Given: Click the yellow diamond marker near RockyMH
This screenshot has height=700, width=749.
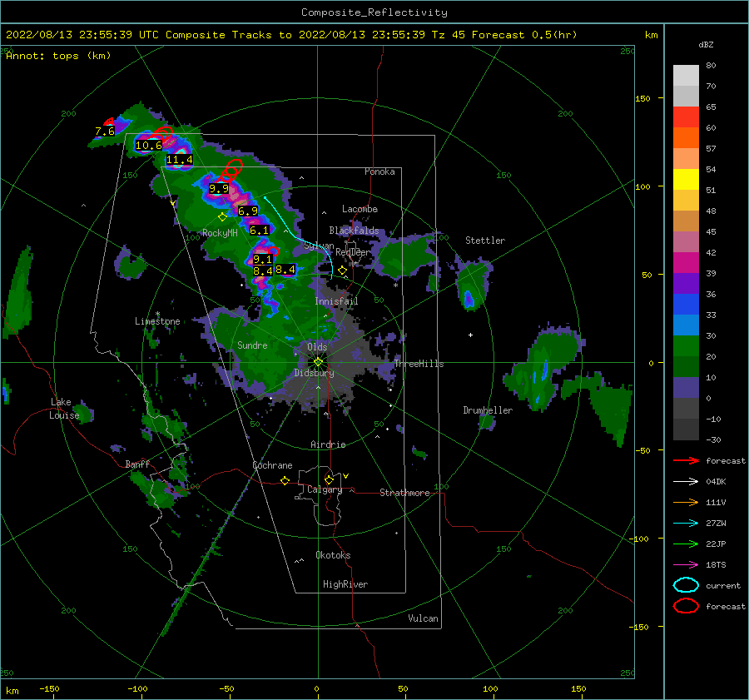Looking at the screenshot, I should (x=222, y=217).
